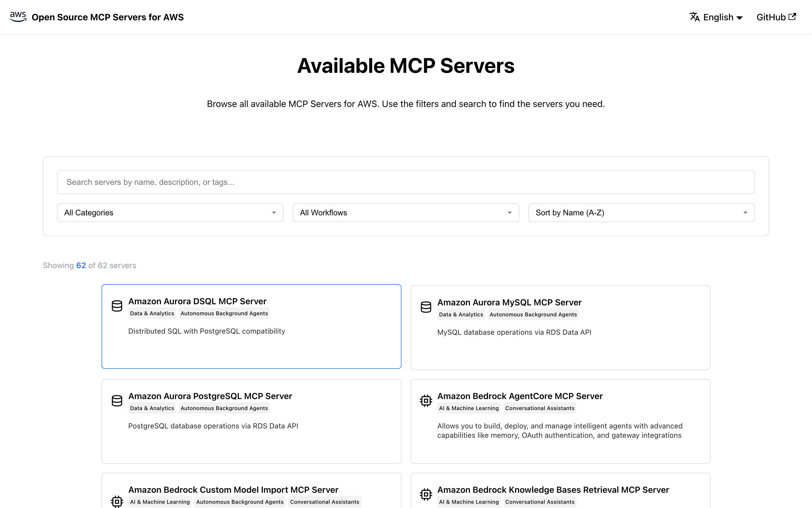812x508 pixels.
Task: Open the GitHub link
Action: click(776, 17)
